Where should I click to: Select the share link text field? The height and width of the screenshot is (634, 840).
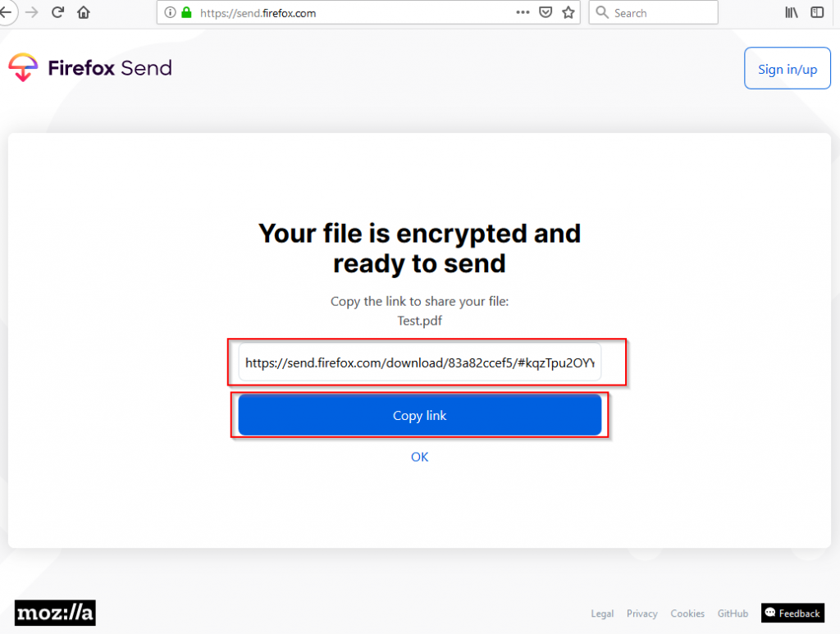(419, 363)
